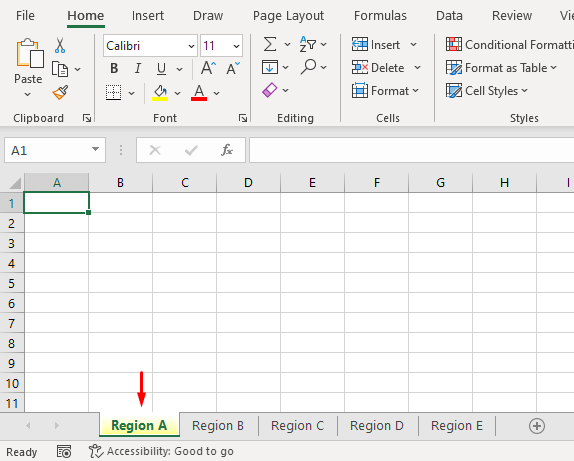Viewport: 574px width, 461px height.
Task: Open Format as Table gallery
Action: pos(501,68)
